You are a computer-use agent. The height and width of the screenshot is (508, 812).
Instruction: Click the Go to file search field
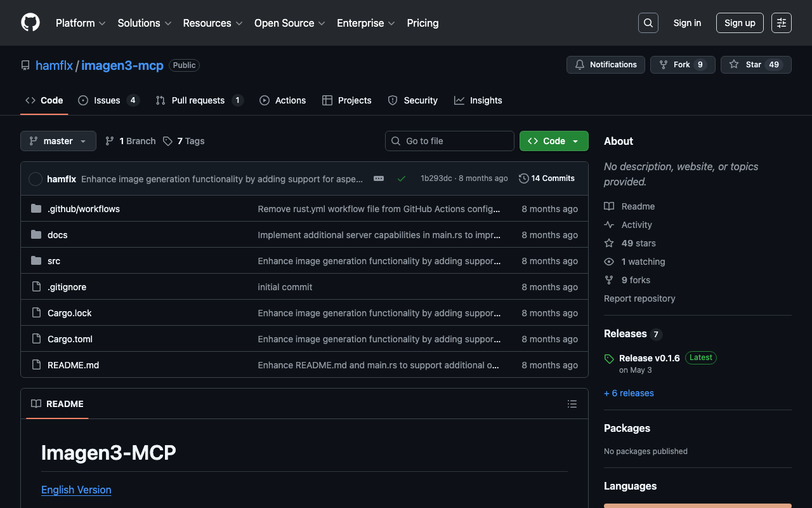[450, 141]
